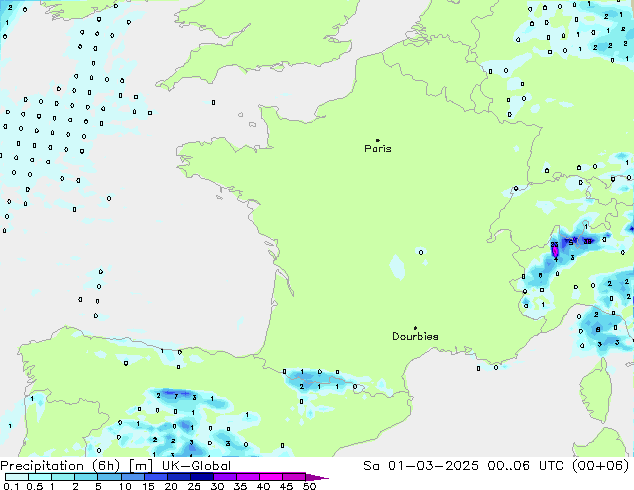Select the lightest 0.1–0.5 legend swatch
The height and width of the screenshot is (490, 634).
(x=17, y=477)
